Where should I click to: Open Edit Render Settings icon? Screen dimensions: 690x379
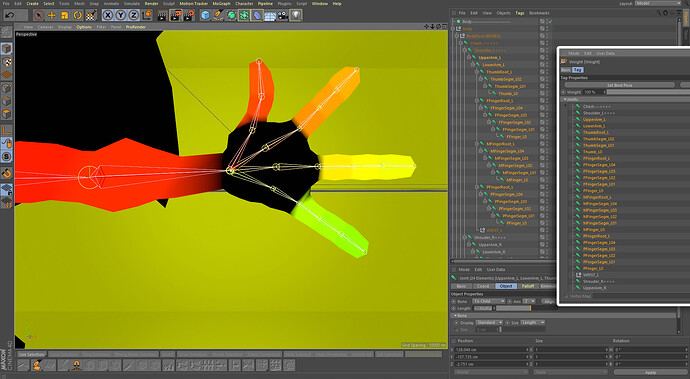pos(189,15)
